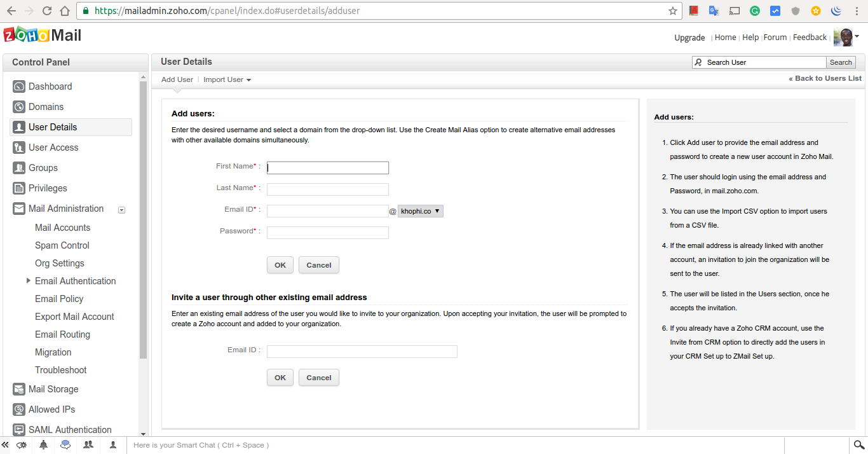
Task: Open the chat bubble icon in bottom bar
Action: click(x=65, y=445)
